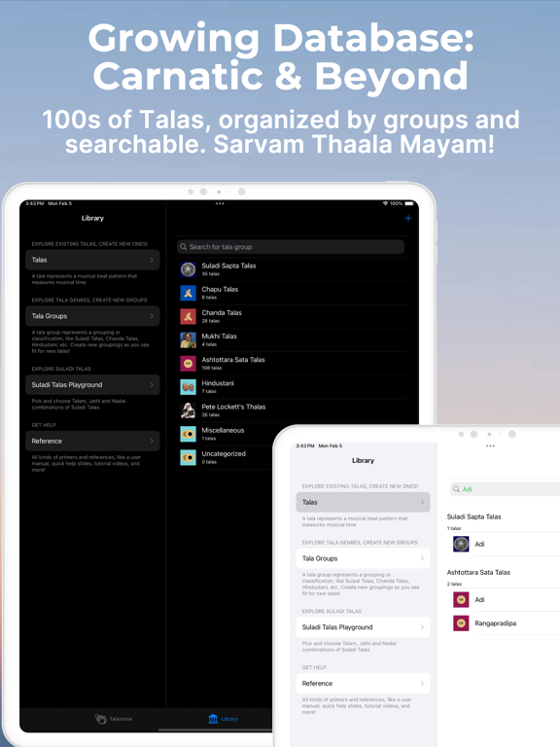Image resolution: width=560 pixels, height=747 pixels.
Task: Expand the Talas chevron in light iPad
Action: point(422,502)
